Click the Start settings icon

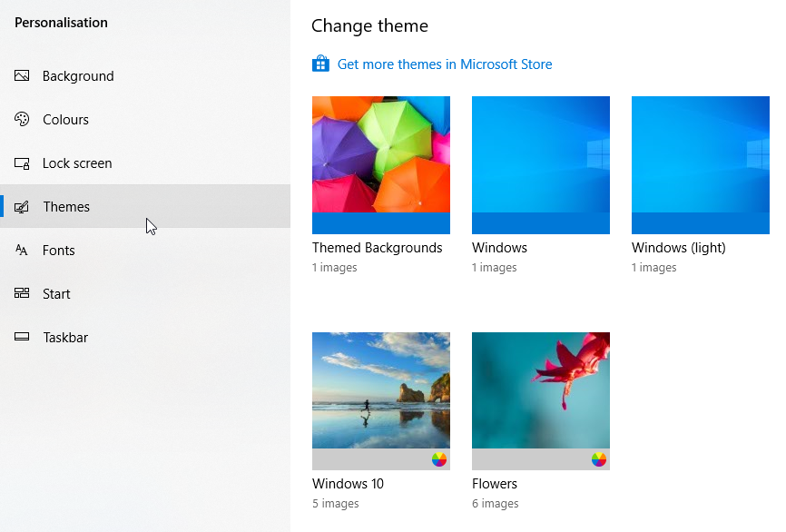[x=21, y=294]
